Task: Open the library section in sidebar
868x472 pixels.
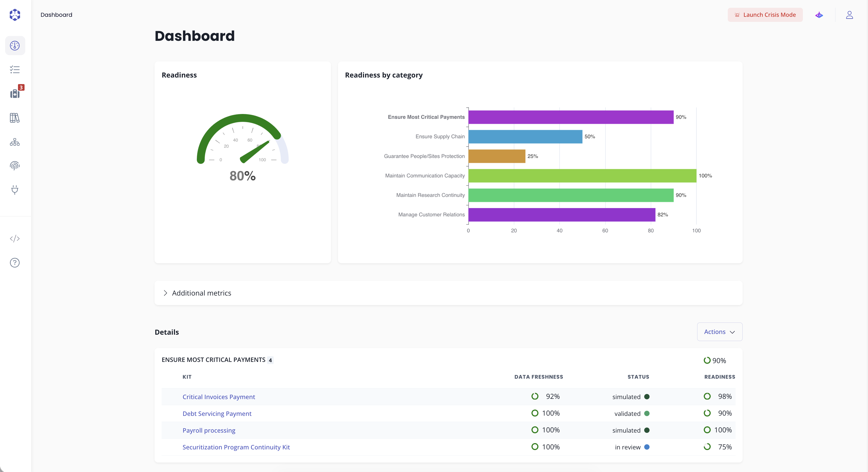Action: tap(15, 118)
